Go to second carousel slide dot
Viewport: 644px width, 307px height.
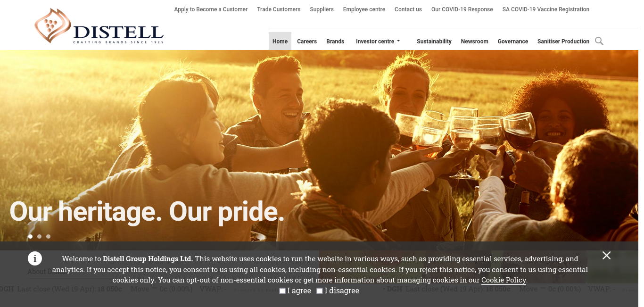(39, 236)
